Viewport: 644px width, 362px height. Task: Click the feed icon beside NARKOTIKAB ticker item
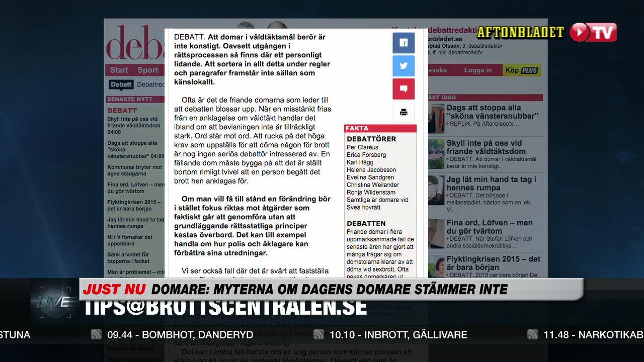[532, 334]
